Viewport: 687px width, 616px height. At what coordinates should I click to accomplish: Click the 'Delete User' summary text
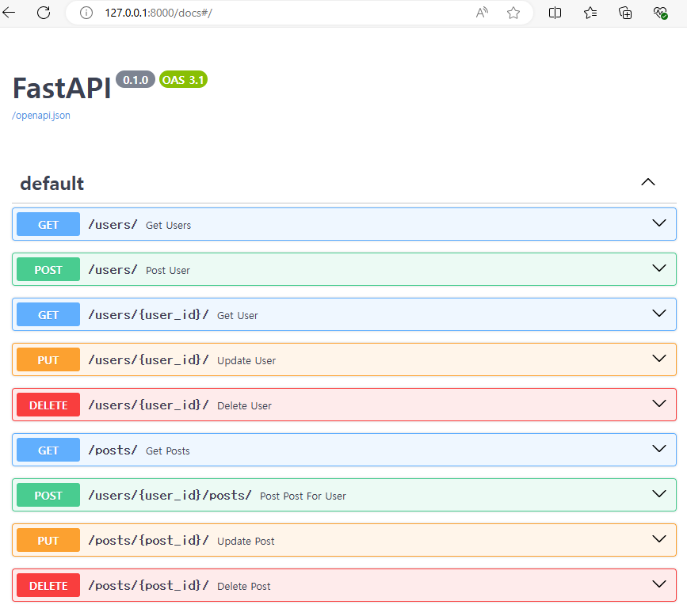click(244, 405)
